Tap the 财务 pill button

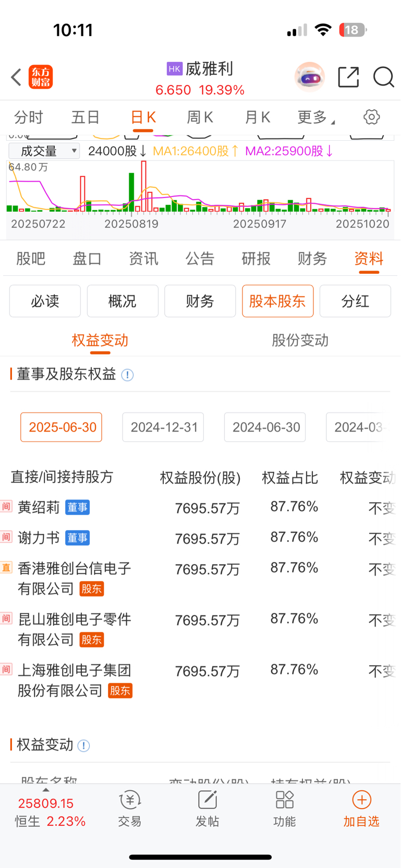pos(200,301)
